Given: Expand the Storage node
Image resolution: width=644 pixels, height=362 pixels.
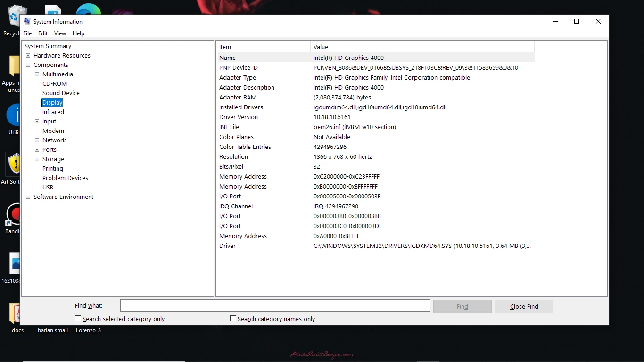Looking at the screenshot, I should [x=37, y=159].
